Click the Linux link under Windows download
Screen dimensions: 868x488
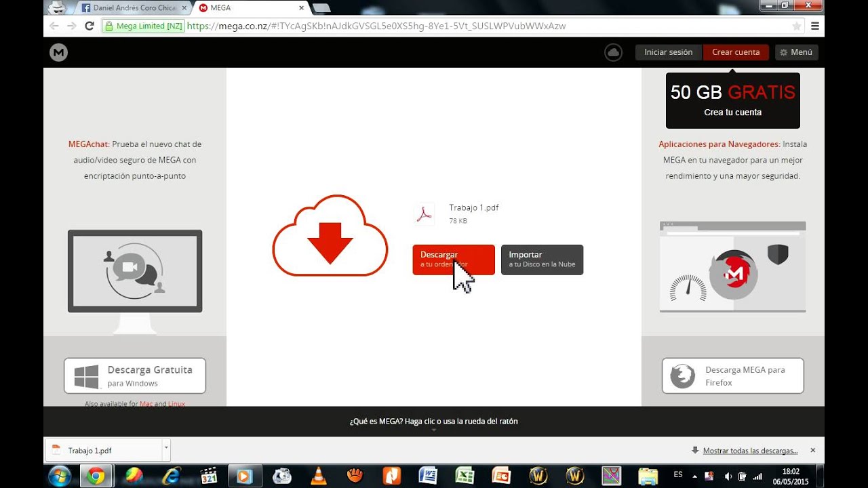(176, 404)
